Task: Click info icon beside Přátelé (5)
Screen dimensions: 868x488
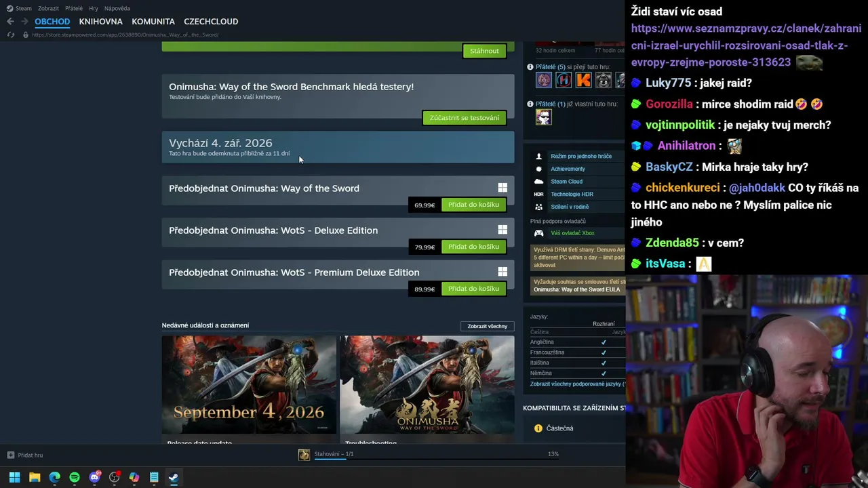Action: click(530, 67)
